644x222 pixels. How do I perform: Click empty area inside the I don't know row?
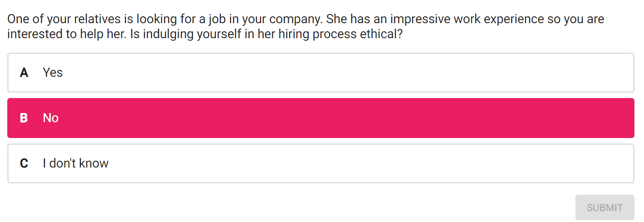(x=364, y=163)
